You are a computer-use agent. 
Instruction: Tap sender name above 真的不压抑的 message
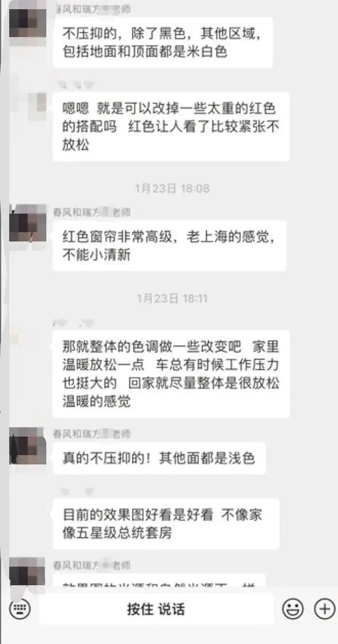click(x=92, y=434)
